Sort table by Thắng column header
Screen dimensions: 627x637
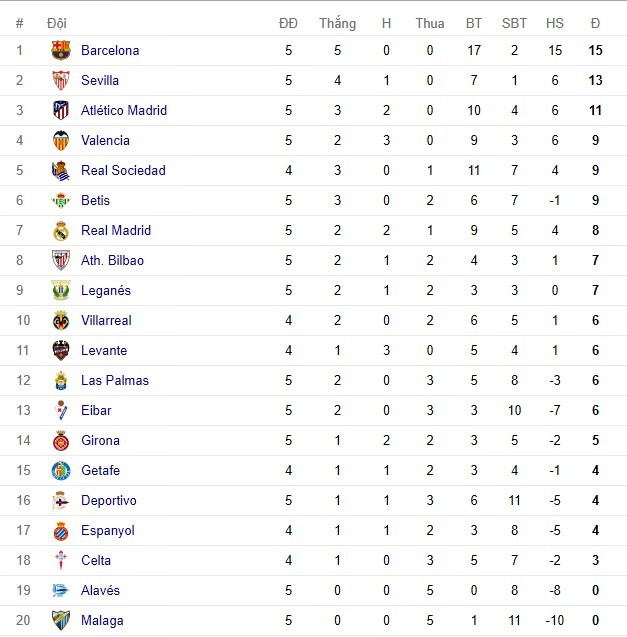pos(337,23)
